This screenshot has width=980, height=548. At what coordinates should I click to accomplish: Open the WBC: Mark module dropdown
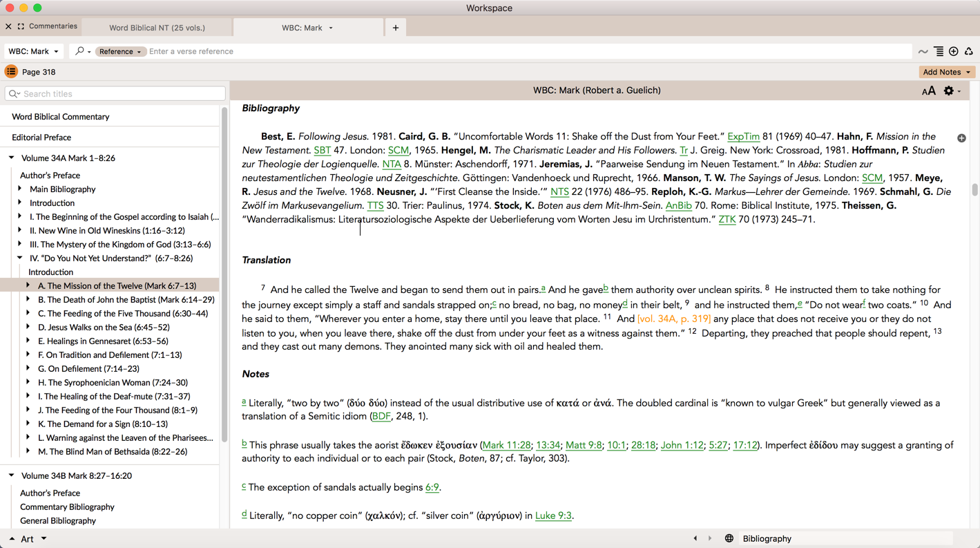pyautogui.click(x=33, y=51)
